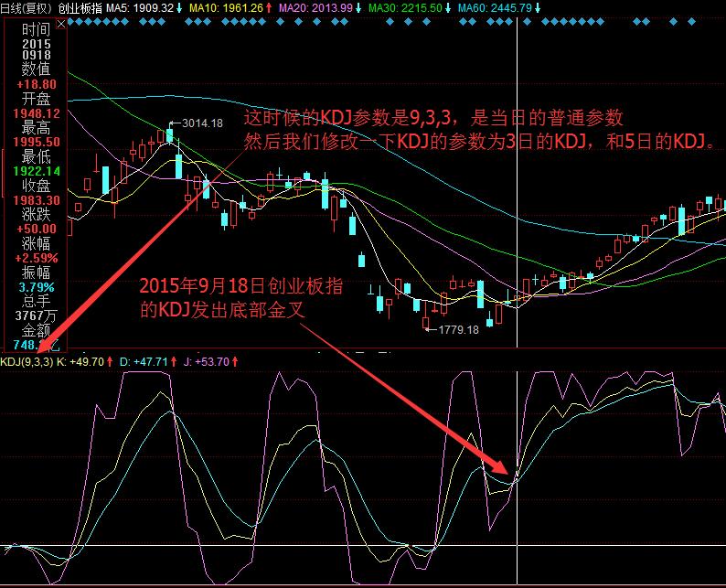The height and width of the screenshot is (588, 726).
Task: Click the 总手 value 3767万
Action: [36, 315]
